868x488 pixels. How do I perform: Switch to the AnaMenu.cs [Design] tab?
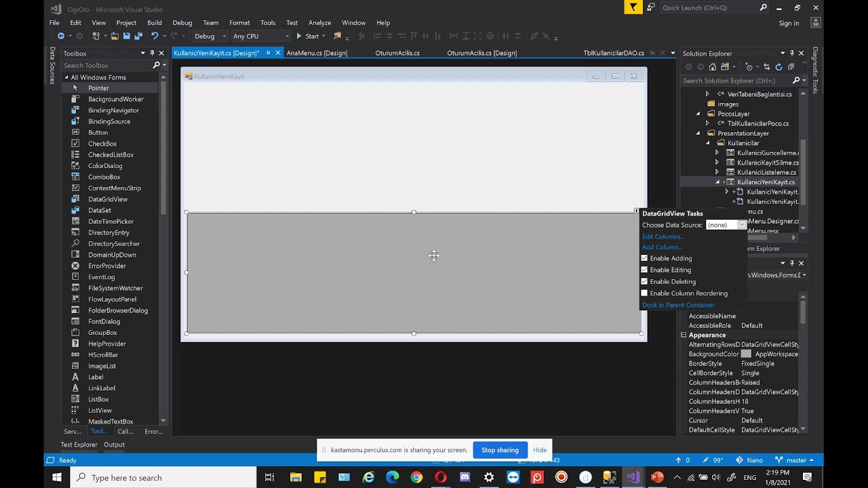[317, 53]
